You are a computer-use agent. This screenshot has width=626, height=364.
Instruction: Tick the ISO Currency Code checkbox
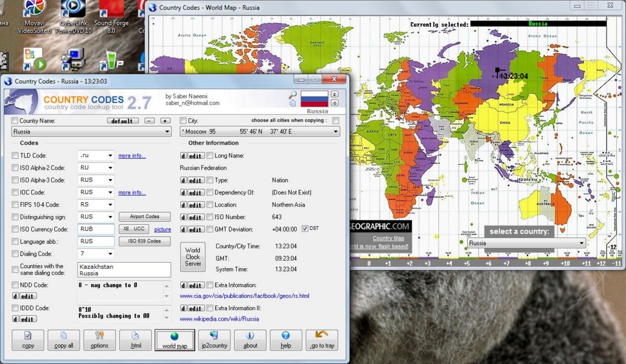click(x=15, y=229)
